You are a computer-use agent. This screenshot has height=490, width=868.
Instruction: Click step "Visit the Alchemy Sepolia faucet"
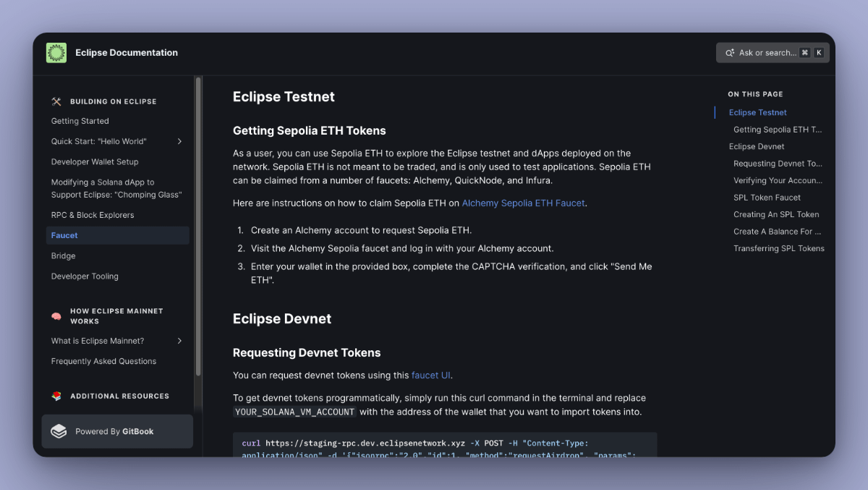pyautogui.click(x=402, y=248)
